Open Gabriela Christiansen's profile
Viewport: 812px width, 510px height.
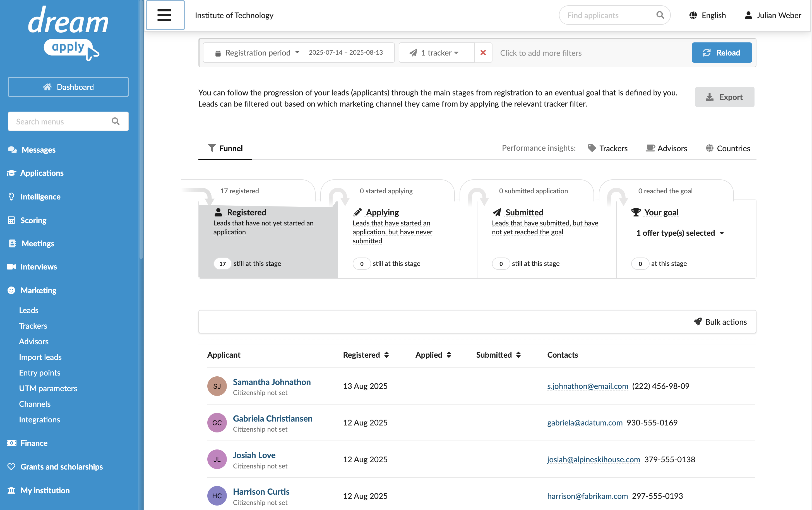pyautogui.click(x=272, y=418)
